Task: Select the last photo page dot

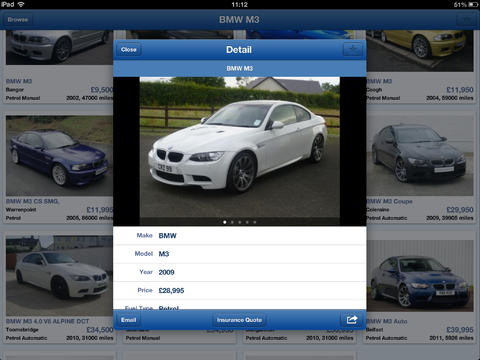Action: point(255,222)
